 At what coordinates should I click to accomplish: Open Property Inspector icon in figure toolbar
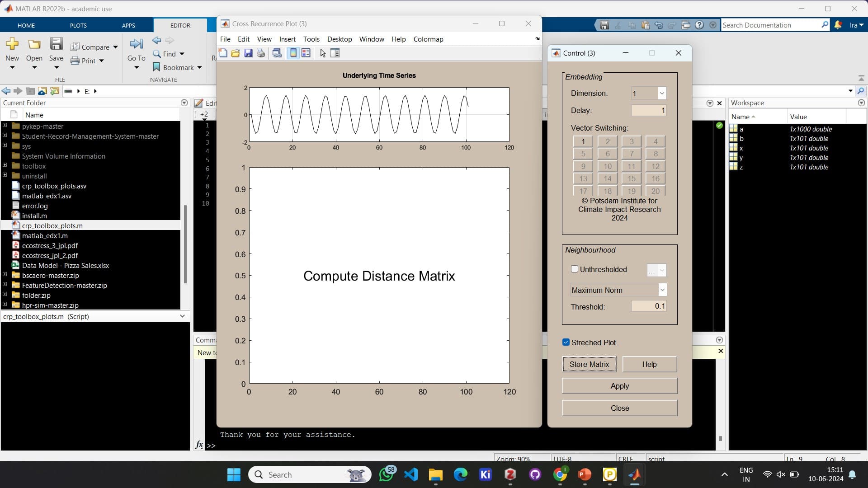[x=335, y=53]
